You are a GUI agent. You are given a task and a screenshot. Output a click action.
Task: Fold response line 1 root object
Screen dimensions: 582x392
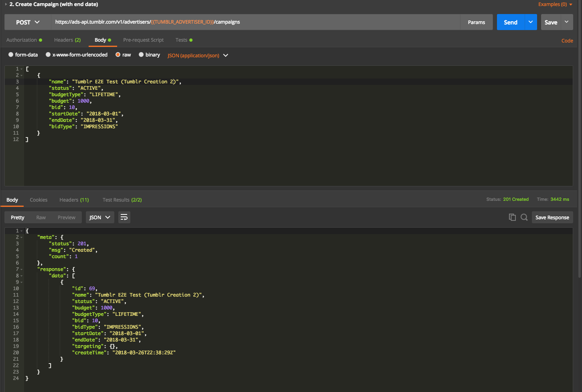pyautogui.click(x=22, y=231)
